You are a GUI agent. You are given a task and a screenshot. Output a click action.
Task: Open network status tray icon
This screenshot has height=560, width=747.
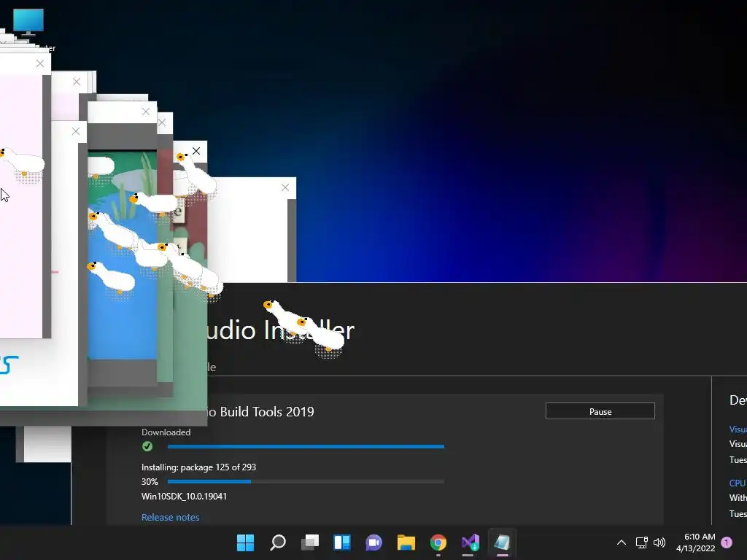coord(642,542)
